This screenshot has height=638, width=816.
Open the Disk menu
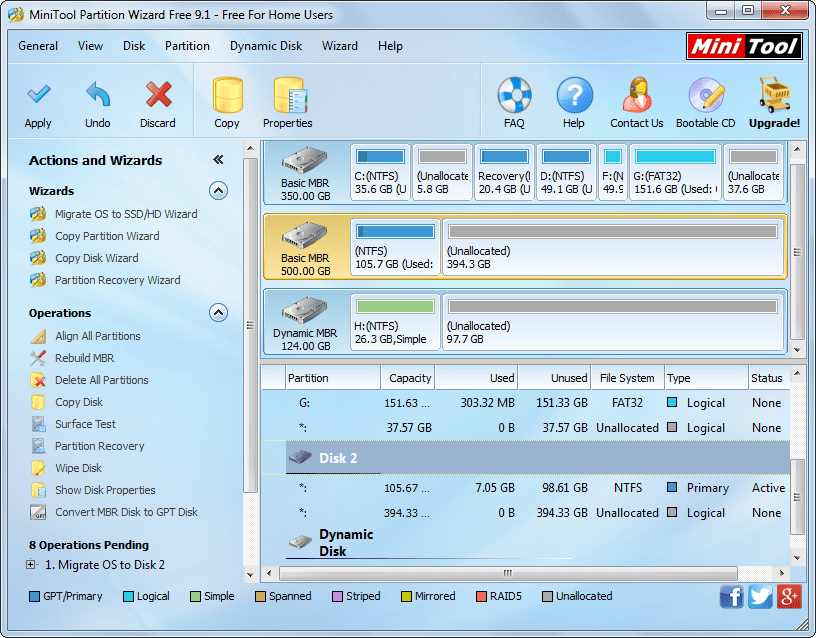pyautogui.click(x=134, y=46)
